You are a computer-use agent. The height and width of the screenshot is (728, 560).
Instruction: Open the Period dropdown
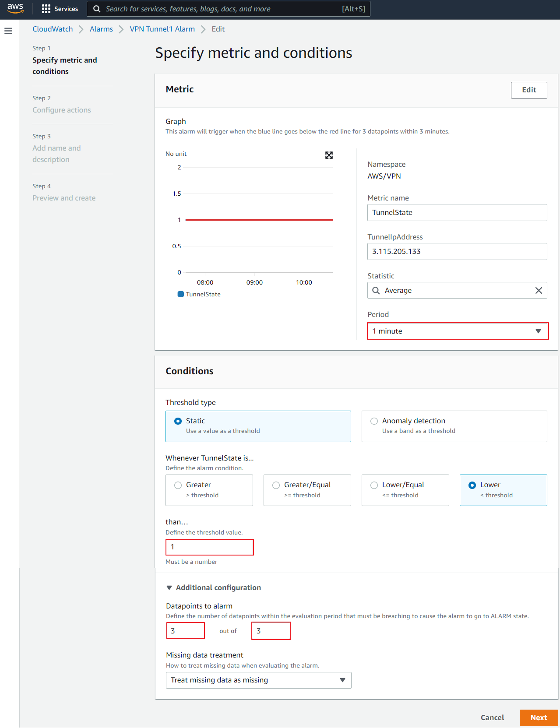(457, 331)
